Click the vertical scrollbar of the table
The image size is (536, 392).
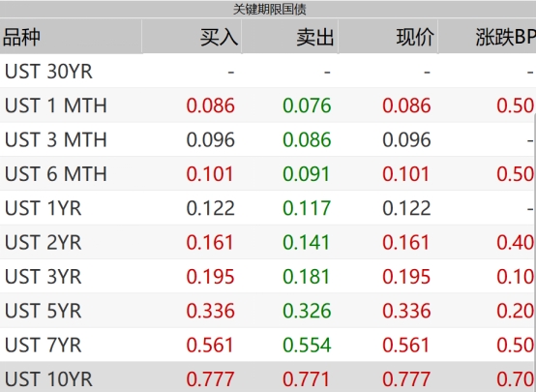[534, 254]
